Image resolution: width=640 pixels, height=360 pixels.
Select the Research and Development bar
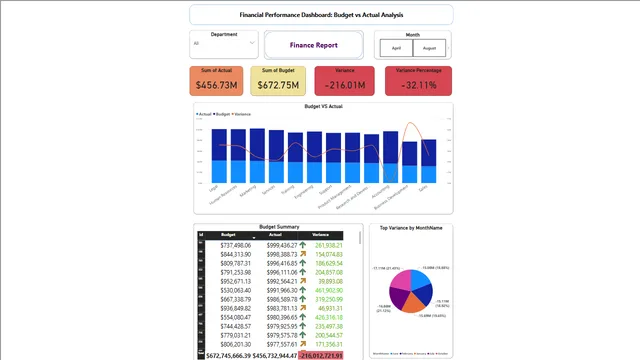[371, 158]
